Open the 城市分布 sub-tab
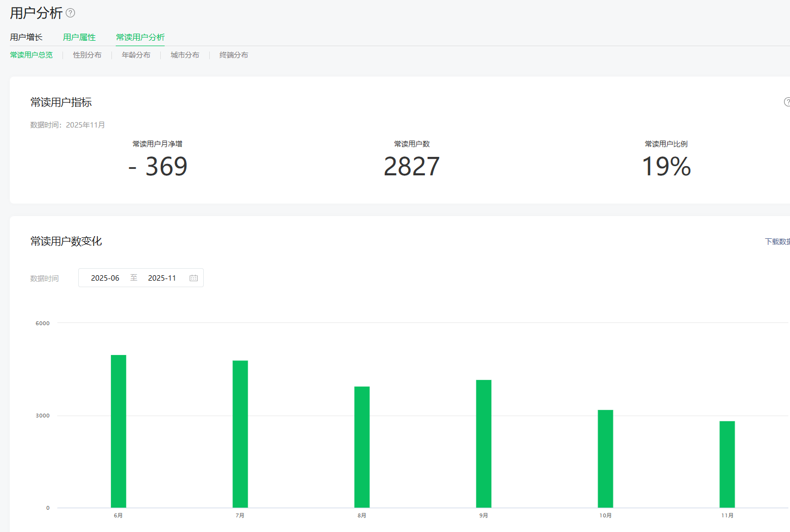 coord(185,55)
